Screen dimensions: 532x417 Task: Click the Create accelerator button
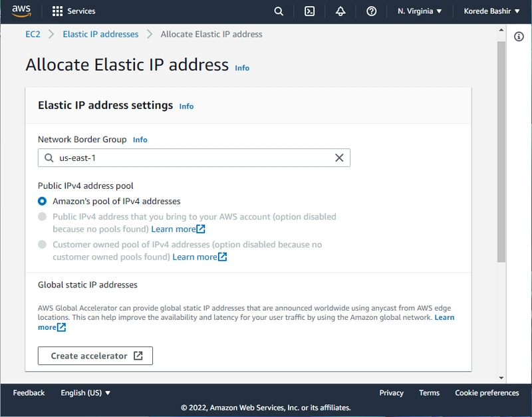click(95, 356)
